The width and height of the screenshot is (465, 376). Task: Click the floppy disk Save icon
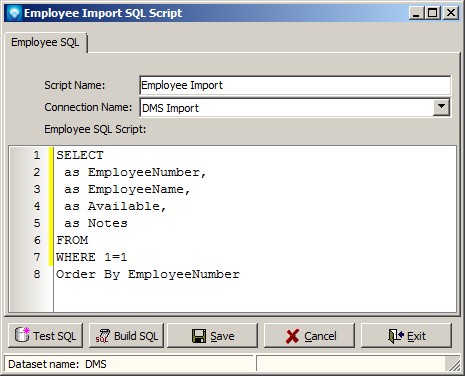(x=199, y=336)
